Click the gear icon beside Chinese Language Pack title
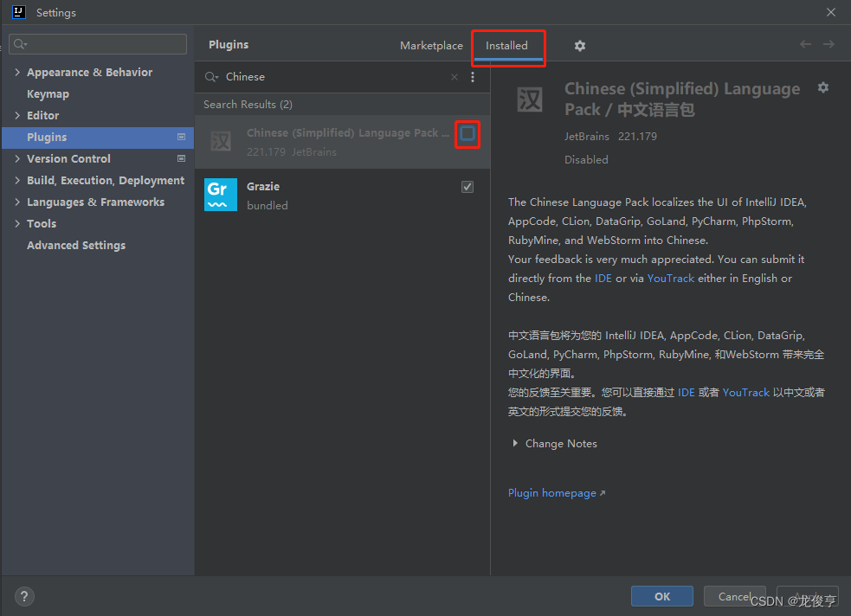This screenshot has height=616, width=851. point(822,87)
